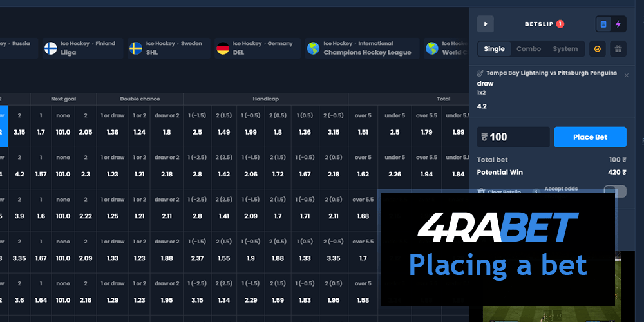Open the Champions Hockey League filter
This screenshot has height=322, width=644.
tap(362, 48)
